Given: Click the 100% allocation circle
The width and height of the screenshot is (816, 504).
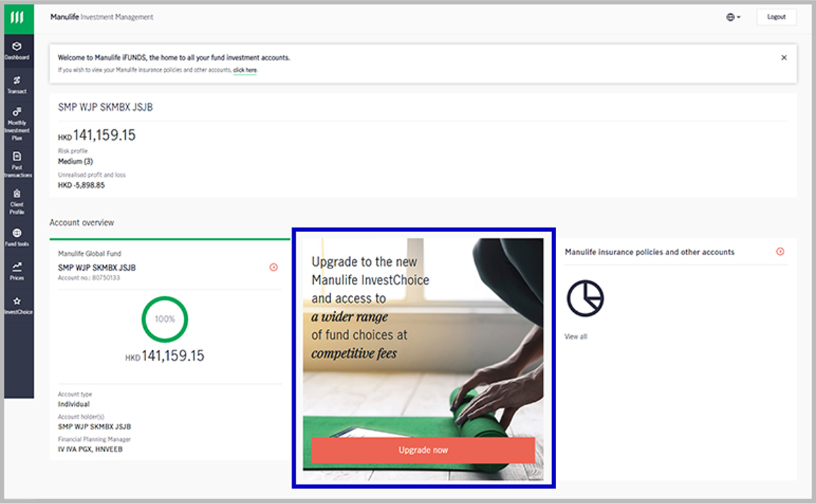Looking at the screenshot, I should coord(165,319).
